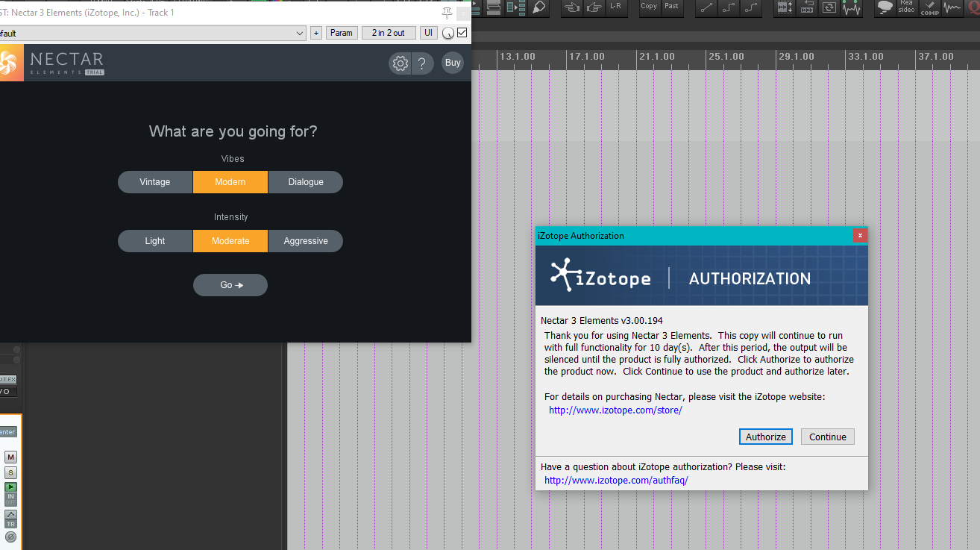This screenshot has width=980, height=550.
Task: Click the L-R toolbar button
Action: pos(615,7)
